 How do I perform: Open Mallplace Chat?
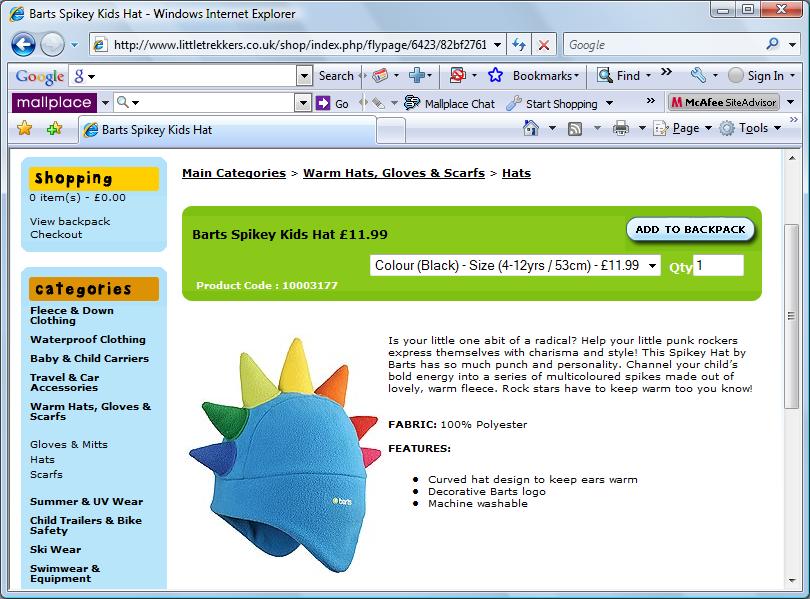[449, 103]
